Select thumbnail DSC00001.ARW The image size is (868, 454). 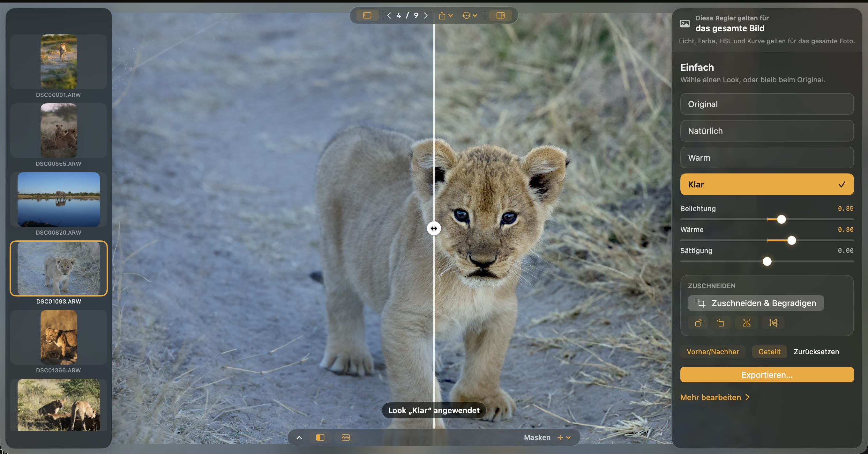point(59,62)
